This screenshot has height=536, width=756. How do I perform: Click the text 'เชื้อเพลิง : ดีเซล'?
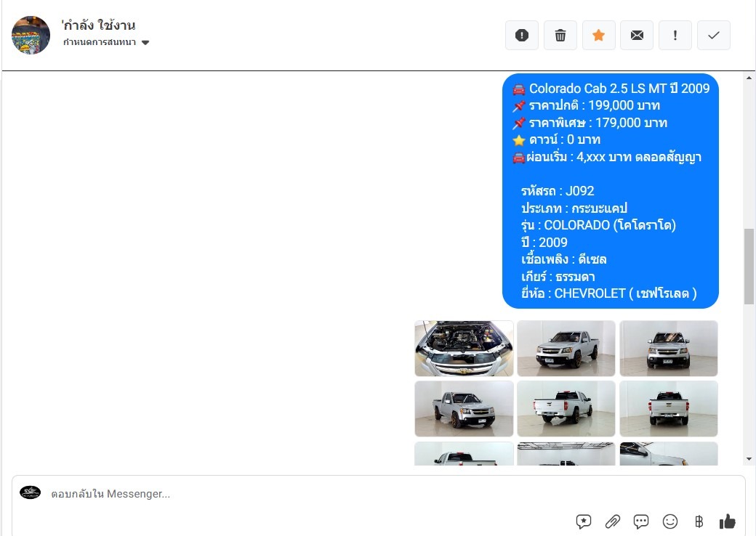(563, 259)
